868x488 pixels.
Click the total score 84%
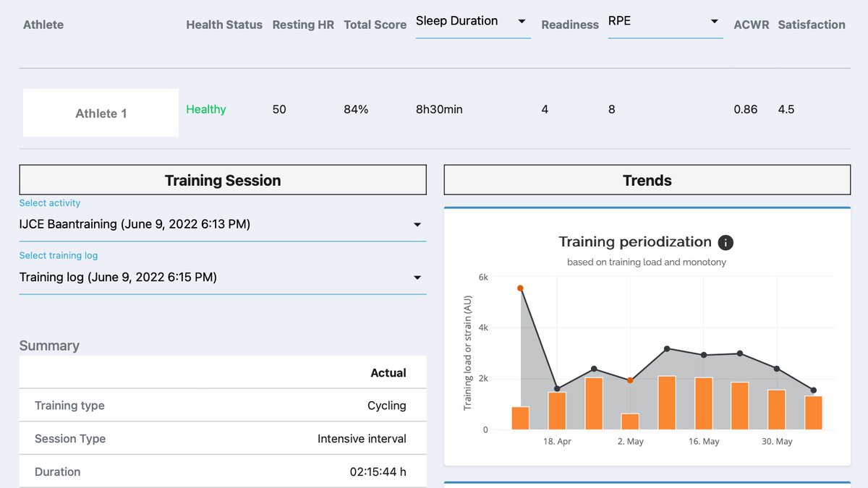coord(356,109)
